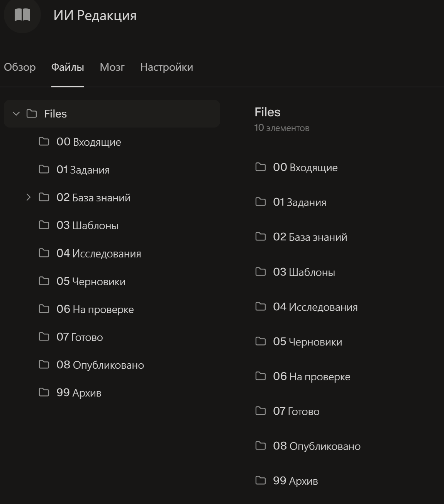
Task: Click folder icon of 05 Черновики in tree
Action: click(44, 281)
